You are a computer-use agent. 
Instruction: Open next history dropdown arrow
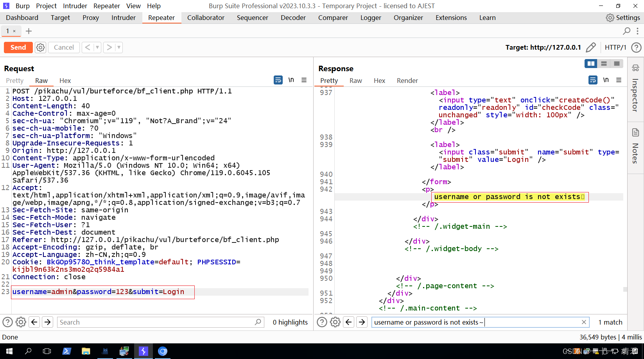(x=119, y=47)
